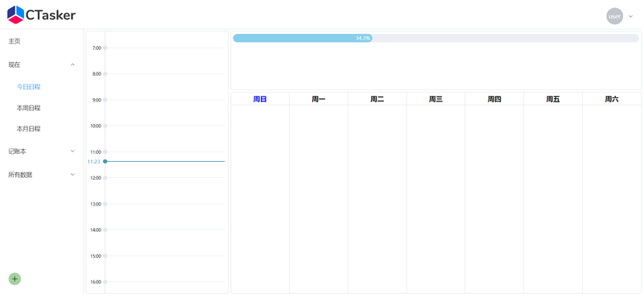Image resolution: width=644 pixels, height=298 pixels.
Task: Open the user avatar menu
Action: [x=614, y=16]
